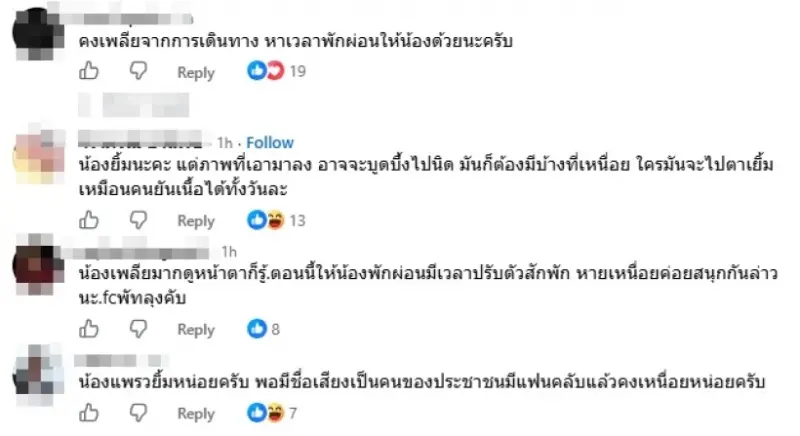Open the 1h timestamp of third comment

229,251
